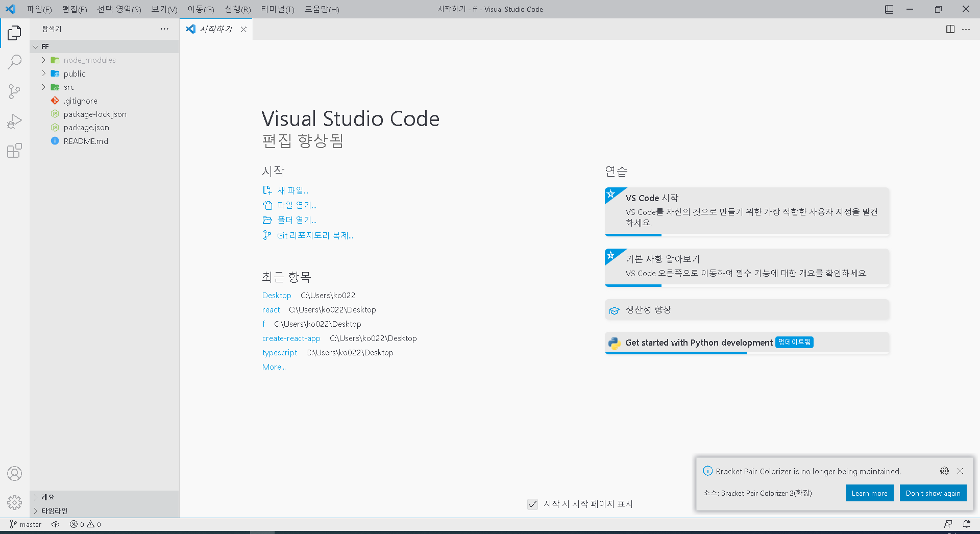This screenshot has height=534, width=980.
Task: Open the package.json file
Action: pos(104,128)
